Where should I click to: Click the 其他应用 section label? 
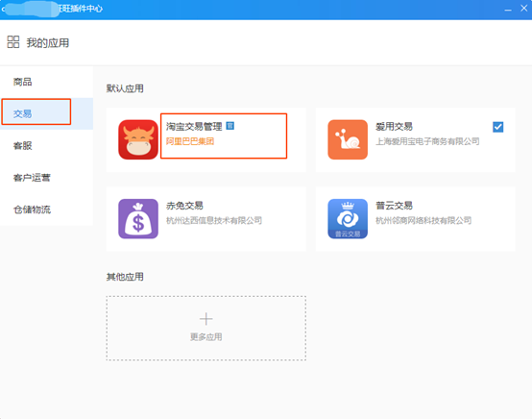point(125,277)
